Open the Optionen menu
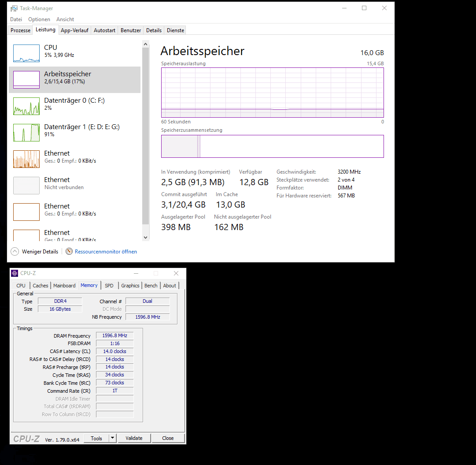This screenshot has width=476, height=465. 39,19
